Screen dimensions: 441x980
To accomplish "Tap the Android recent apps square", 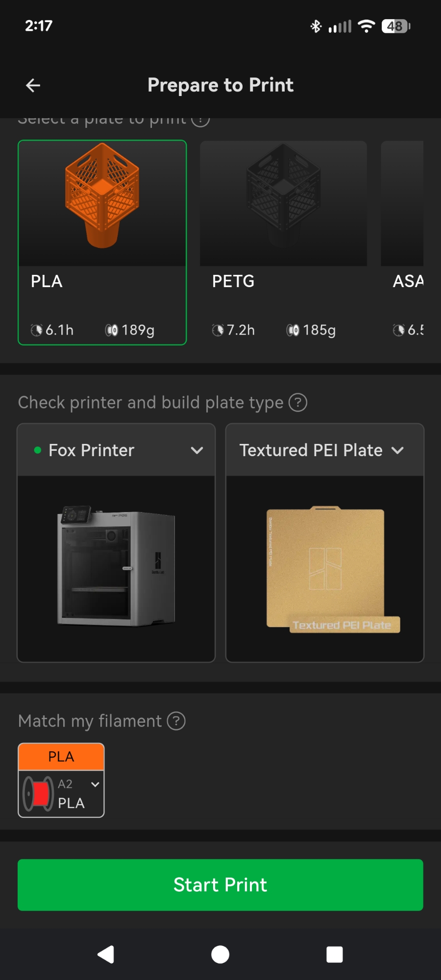I will pyautogui.click(x=334, y=954).
